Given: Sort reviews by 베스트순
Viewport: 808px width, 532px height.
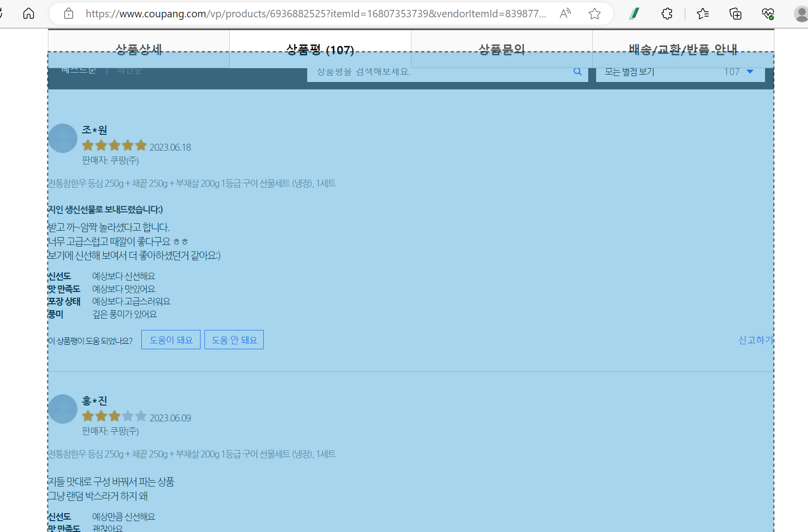Looking at the screenshot, I should point(79,71).
